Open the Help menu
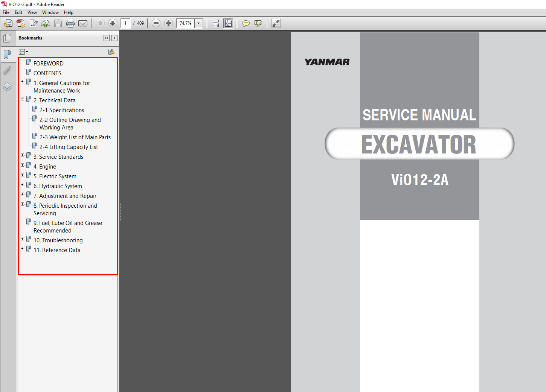546x392 pixels. tap(69, 12)
